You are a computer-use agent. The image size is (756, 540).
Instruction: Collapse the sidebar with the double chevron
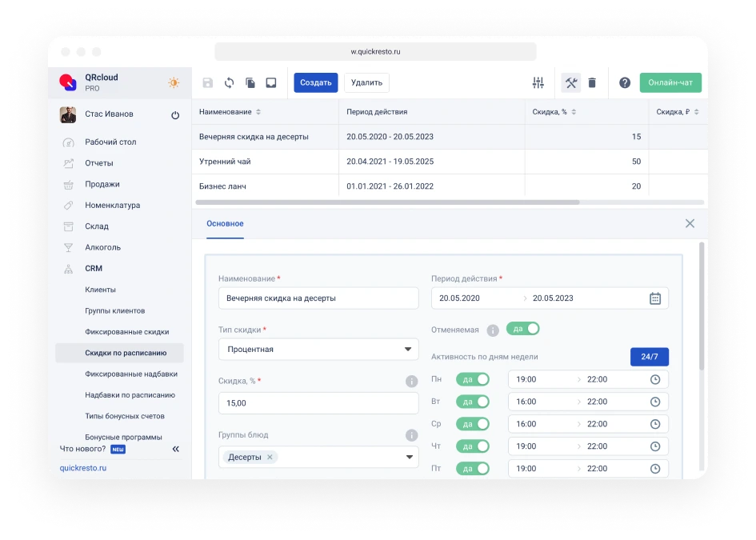tap(175, 448)
